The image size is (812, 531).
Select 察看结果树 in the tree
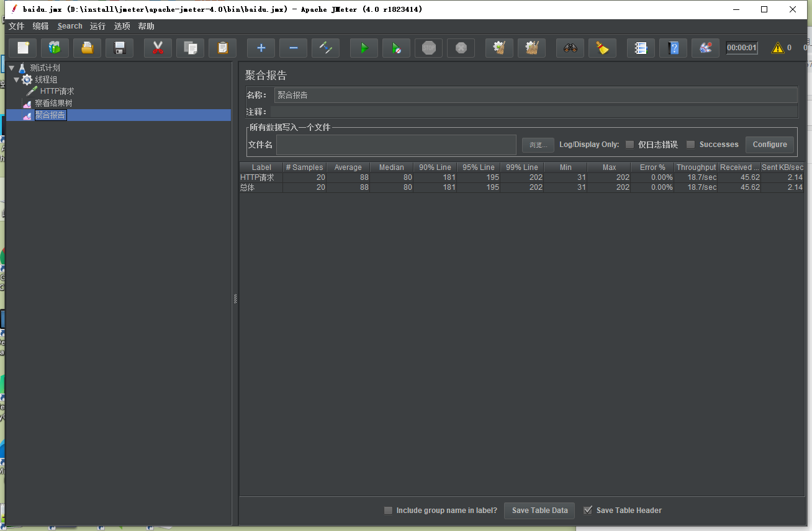point(53,103)
